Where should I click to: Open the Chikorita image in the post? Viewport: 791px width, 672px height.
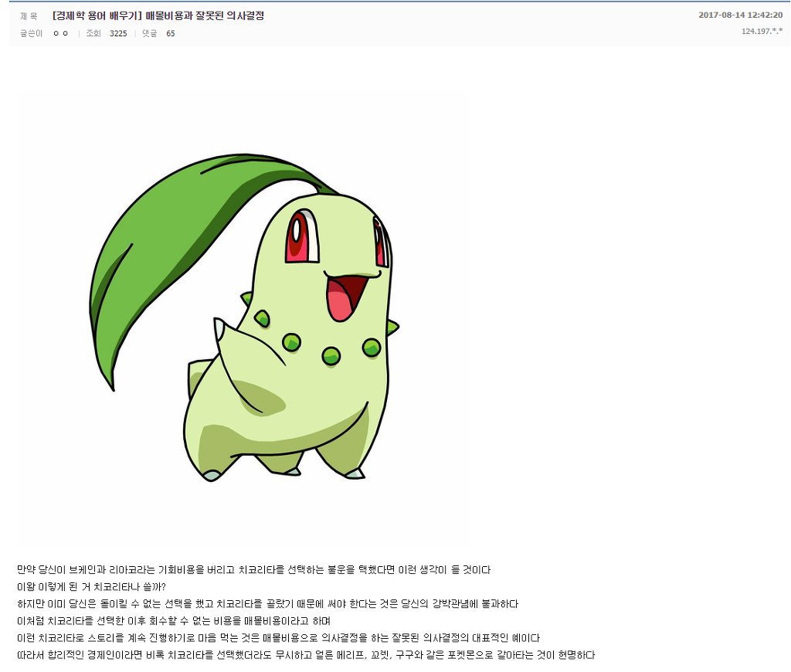tap(242, 317)
